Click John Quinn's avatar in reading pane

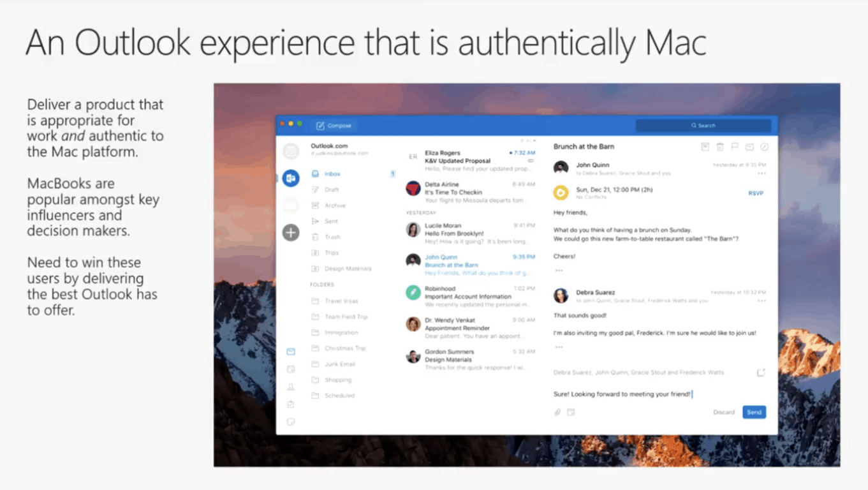tap(561, 168)
